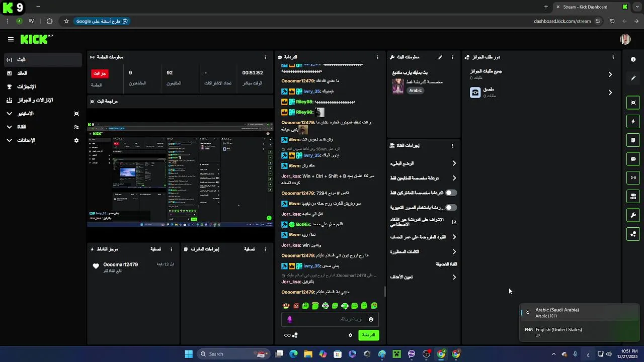
Task: Open Minecraft from the Windows taskbar
Action: 396,354
